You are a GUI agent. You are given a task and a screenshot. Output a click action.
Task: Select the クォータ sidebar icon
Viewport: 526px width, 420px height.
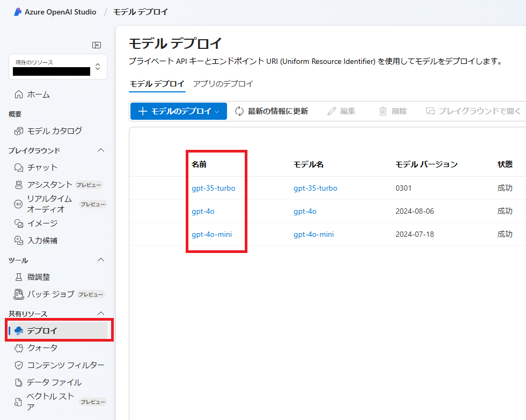coord(18,347)
